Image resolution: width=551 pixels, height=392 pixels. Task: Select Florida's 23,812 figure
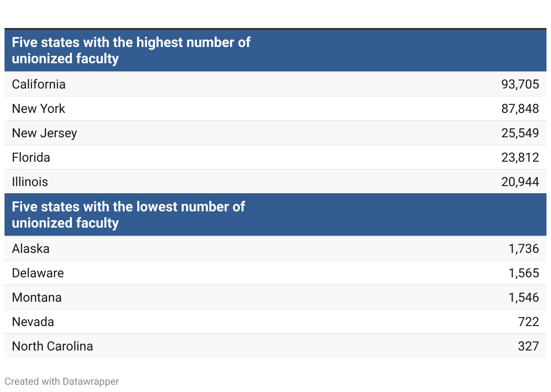click(520, 158)
